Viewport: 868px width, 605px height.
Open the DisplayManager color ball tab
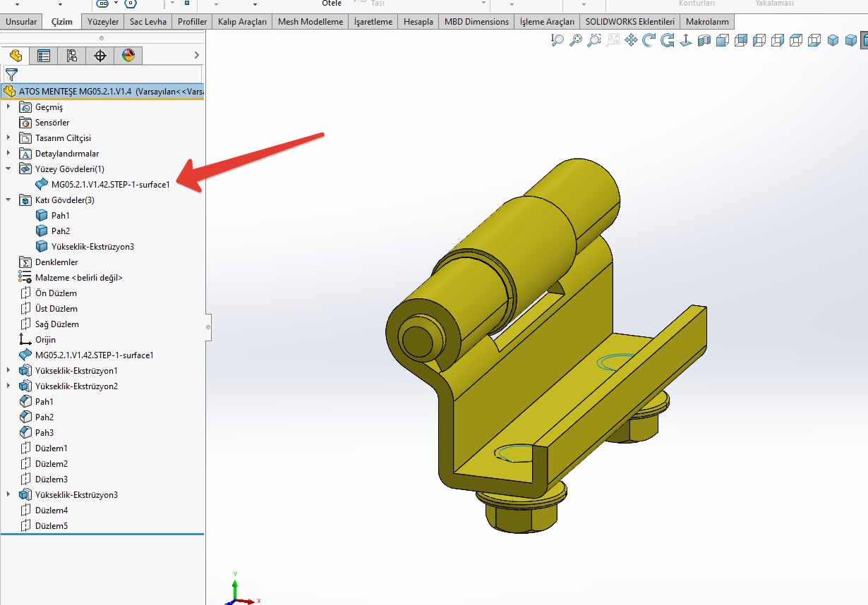click(128, 56)
